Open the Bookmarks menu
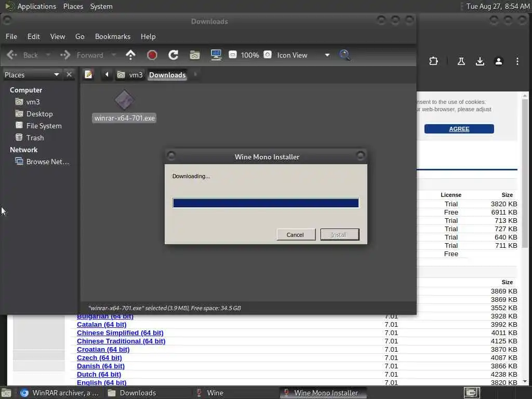Image resolution: width=532 pixels, height=399 pixels. click(113, 36)
